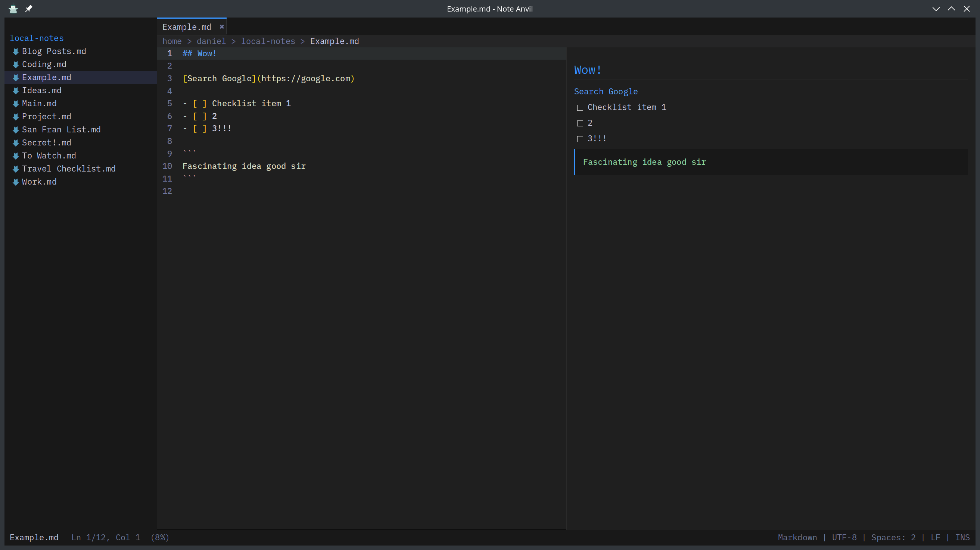Check the checkbox next to item 2

tap(580, 123)
